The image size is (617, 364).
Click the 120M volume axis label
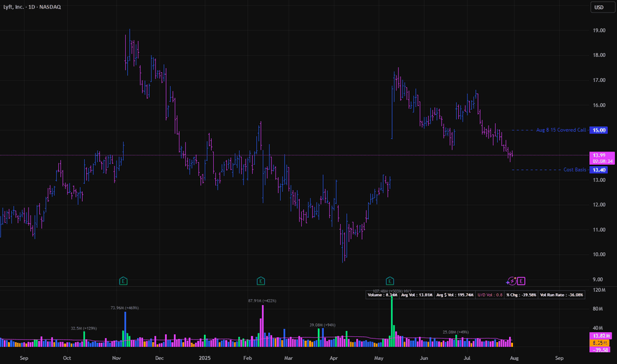(599, 290)
